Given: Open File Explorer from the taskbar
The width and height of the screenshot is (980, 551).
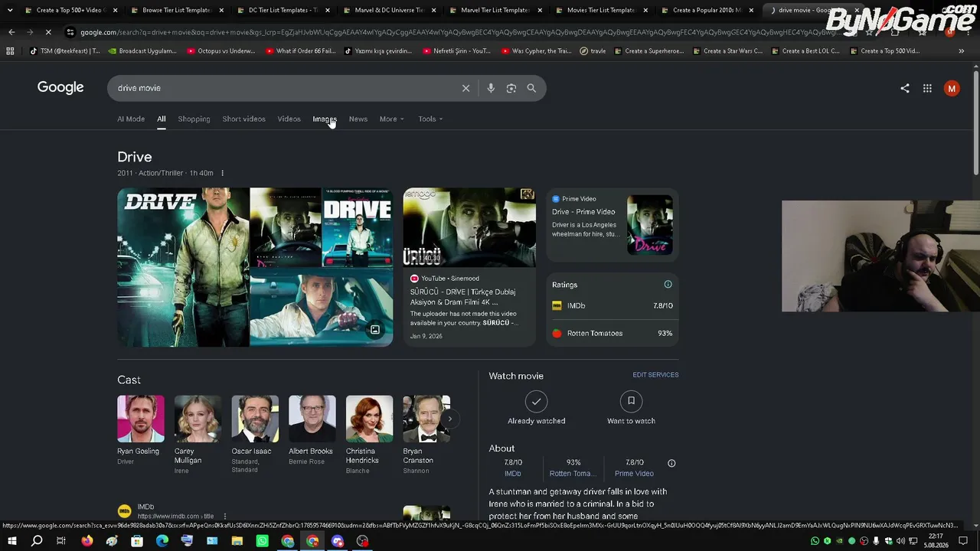Looking at the screenshot, I should coord(237,541).
